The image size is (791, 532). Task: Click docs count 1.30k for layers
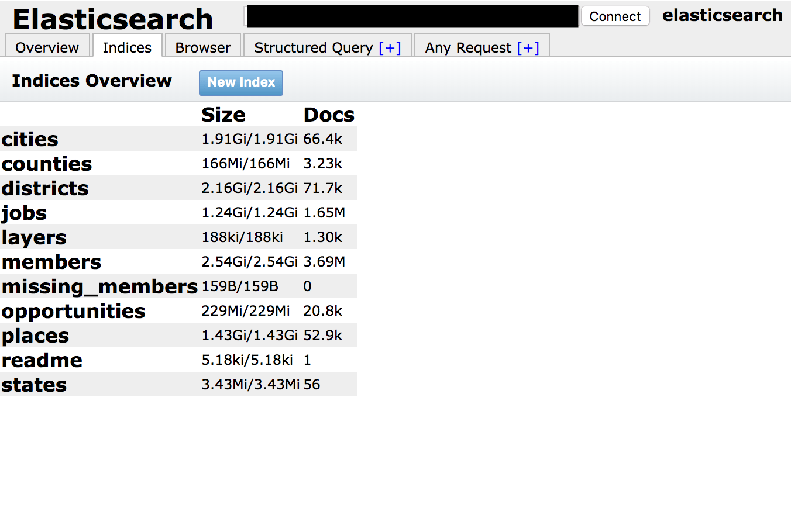coord(323,237)
